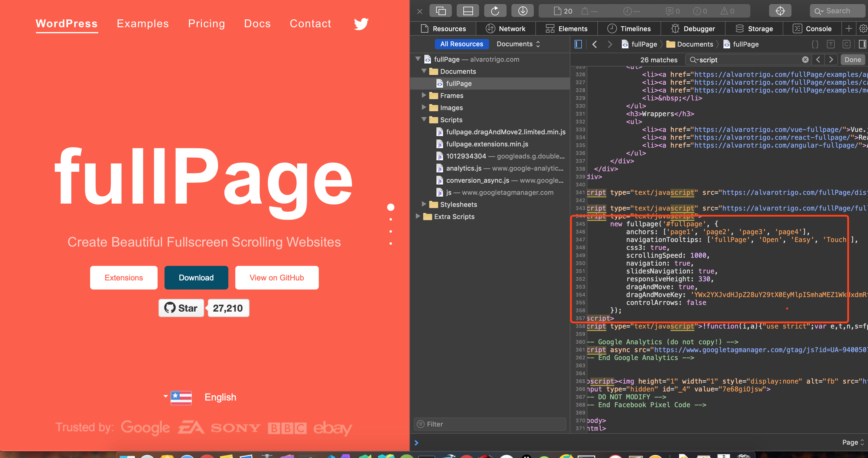Activate the element inspection crosshair tool
Screen dimensions: 868x458
tap(780, 11)
